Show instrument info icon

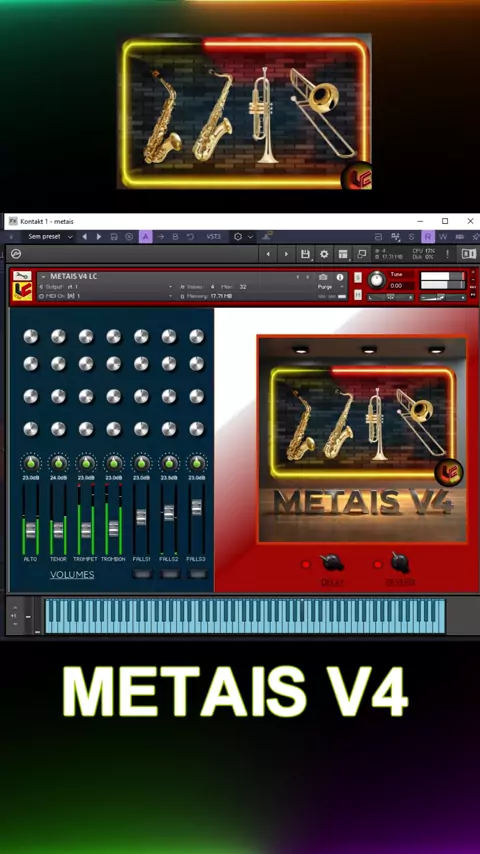pyautogui.click(x=340, y=277)
